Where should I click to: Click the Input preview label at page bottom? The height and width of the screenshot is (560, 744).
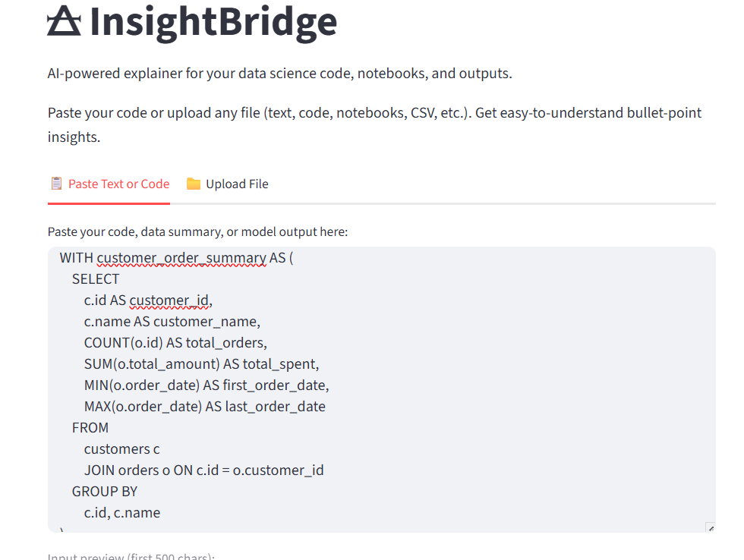131,555
